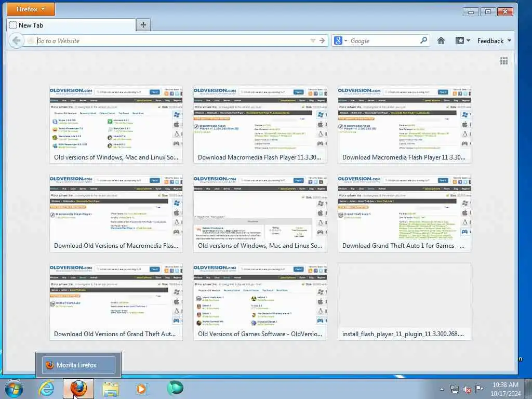The width and height of the screenshot is (532, 399).
Task: Launch Internet Explorer from the taskbar
Action: (x=46, y=389)
